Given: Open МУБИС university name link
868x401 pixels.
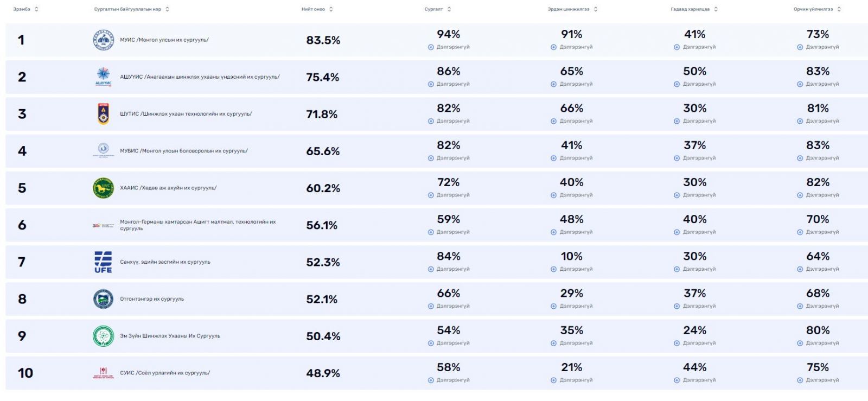Looking at the screenshot, I should pyautogui.click(x=184, y=151).
